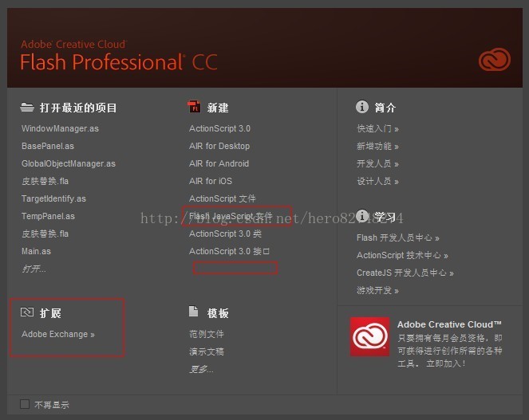
Task: Click the template page icon next to 模板
Action: coord(194,311)
